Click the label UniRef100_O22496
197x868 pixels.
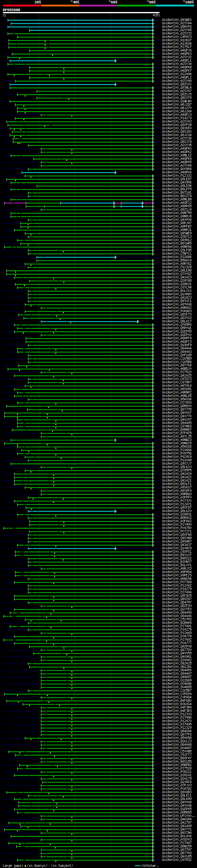pyautogui.click(x=177, y=74)
